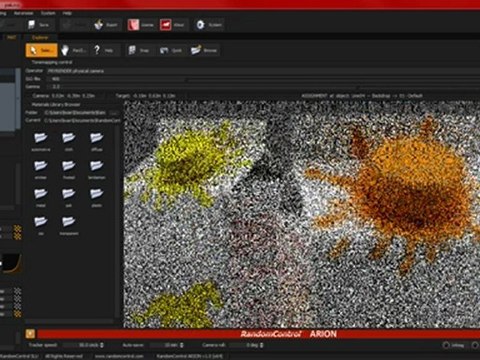
Task: Click the Gamma slider track
Action: (x=270, y=87)
